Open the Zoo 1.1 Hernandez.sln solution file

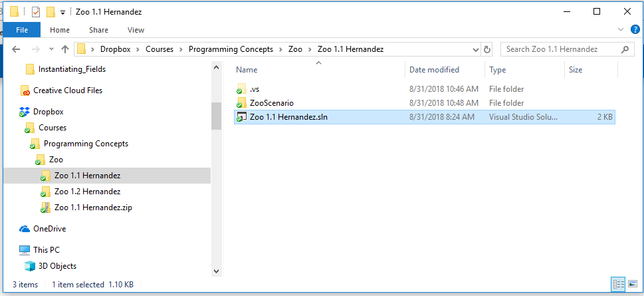(x=288, y=117)
